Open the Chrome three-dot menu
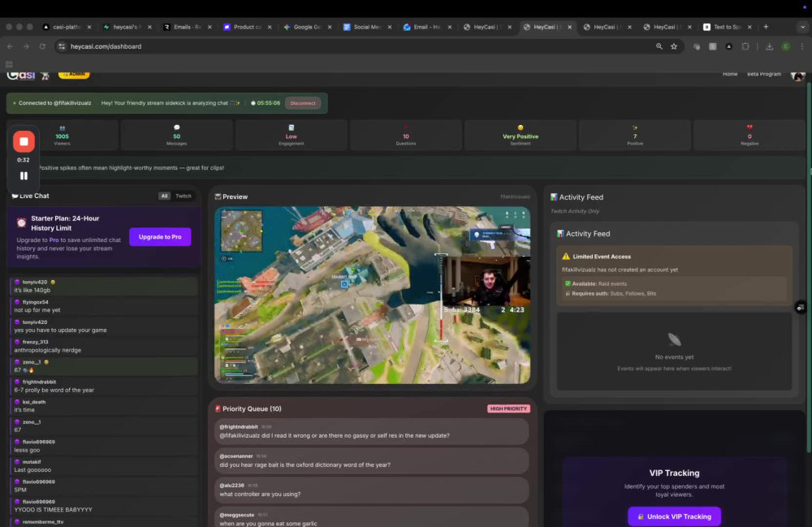The width and height of the screenshot is (812, 527). (x=802, y=46)
